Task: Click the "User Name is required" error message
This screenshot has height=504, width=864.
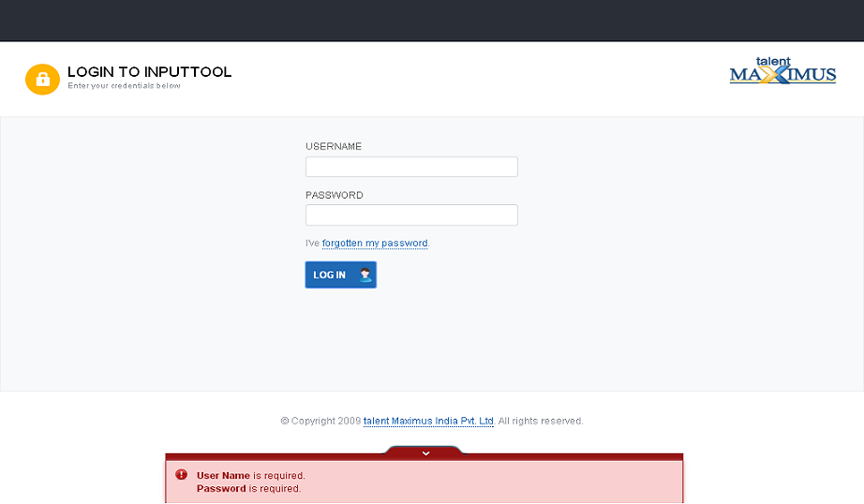Action: point(250,476)
